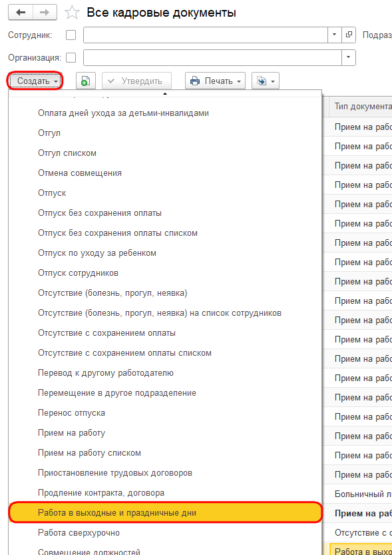Choose Отсутствие с сохранением оплаты списком
The width and height of the screenshot is (392, 555).
coord(165,353)
